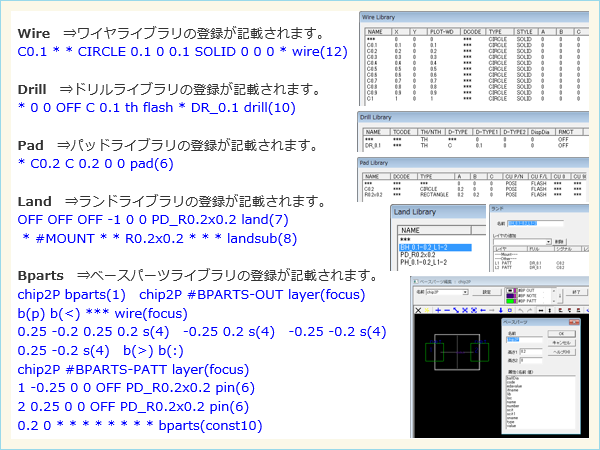Click the 名前 text field in the base parts dialog
This screenshot has height=450, width=600.
pos(524,340)
